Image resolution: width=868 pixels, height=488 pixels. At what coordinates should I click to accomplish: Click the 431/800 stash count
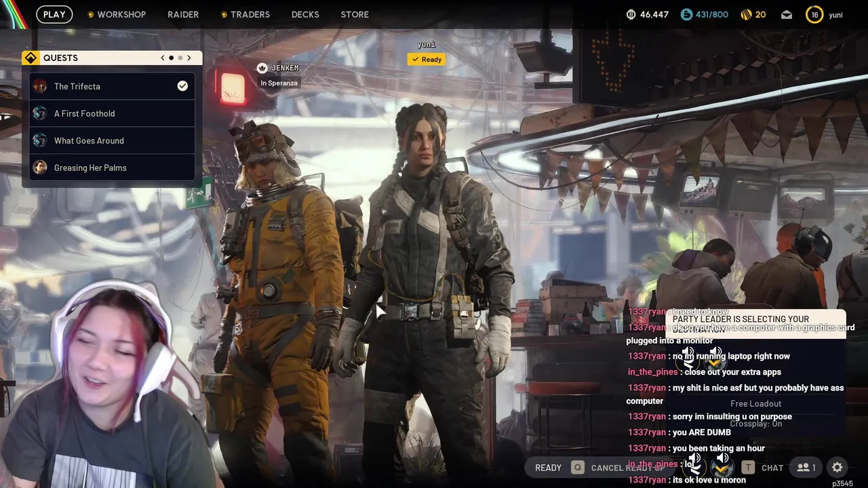[x=713, y=14]
